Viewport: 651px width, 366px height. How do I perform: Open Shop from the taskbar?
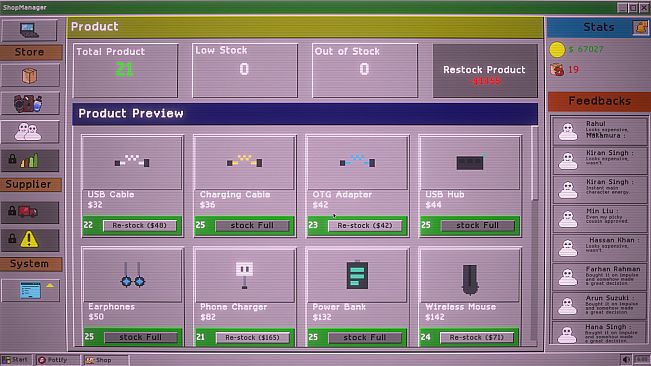(x=106, y=360)
